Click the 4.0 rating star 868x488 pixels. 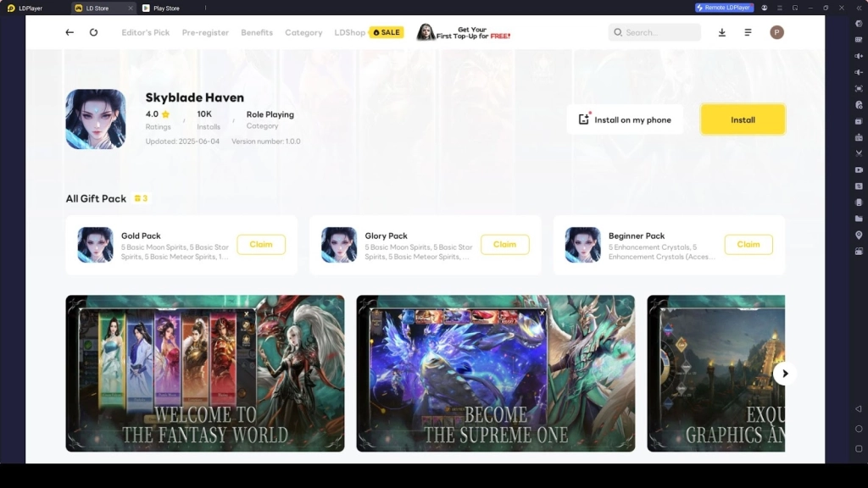tap(165, 114)
